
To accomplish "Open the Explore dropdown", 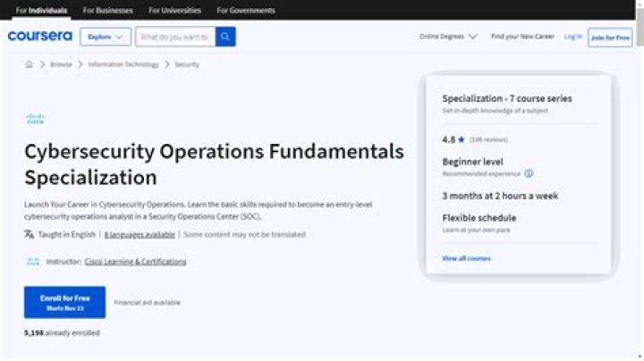I will pyautogui.click(x=106, y=37).
